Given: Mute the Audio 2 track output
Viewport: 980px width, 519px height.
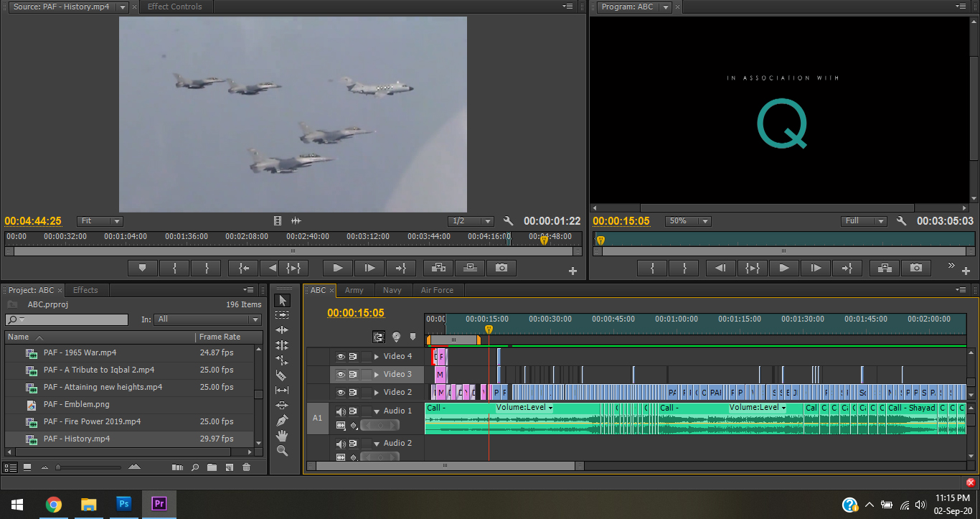Looking at the screenshot, I should [341, 444].
